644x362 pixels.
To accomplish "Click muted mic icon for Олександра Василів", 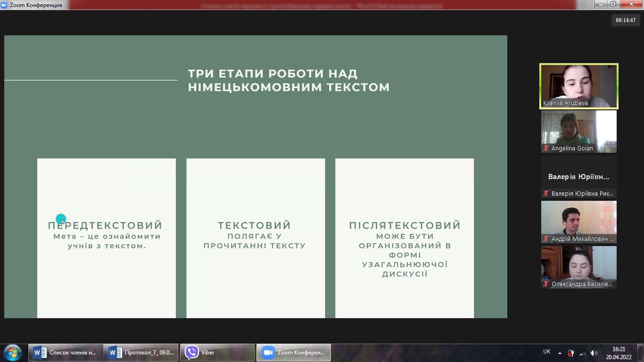I will (546, 284).
